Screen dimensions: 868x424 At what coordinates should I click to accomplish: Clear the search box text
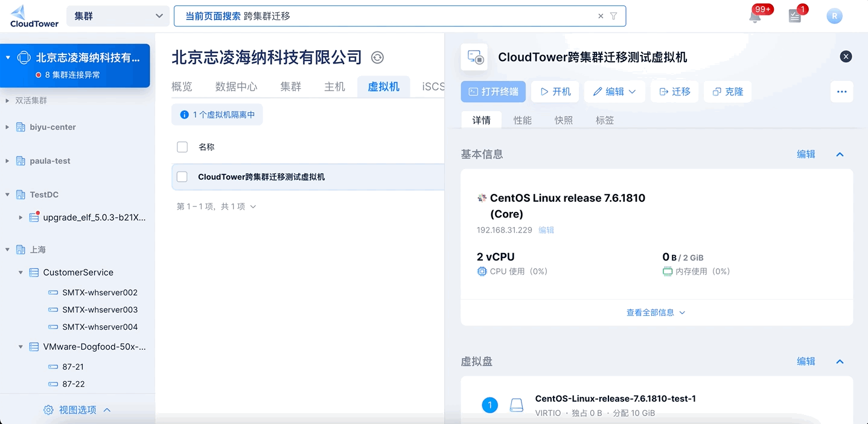click(601, 16)
